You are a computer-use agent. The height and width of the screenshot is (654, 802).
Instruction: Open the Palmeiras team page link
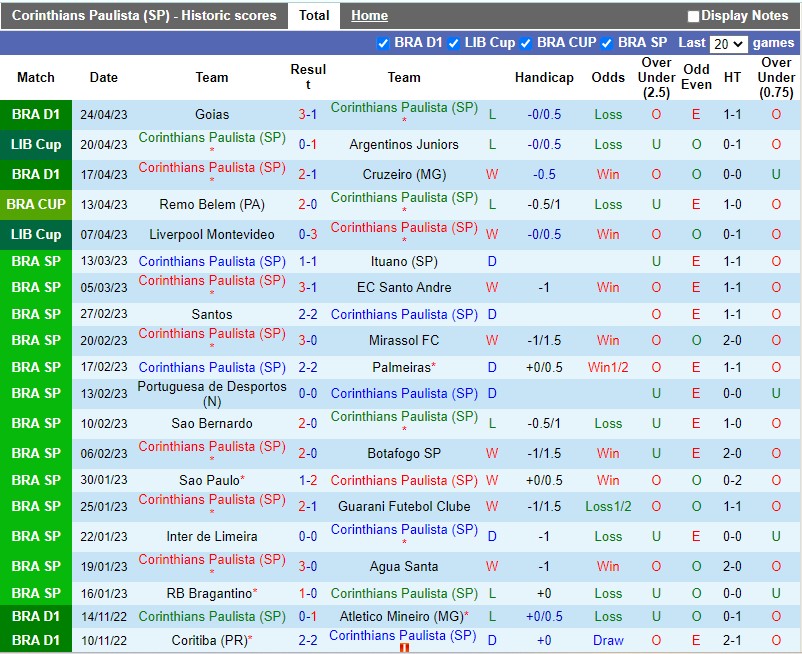[x=401, y=367]
